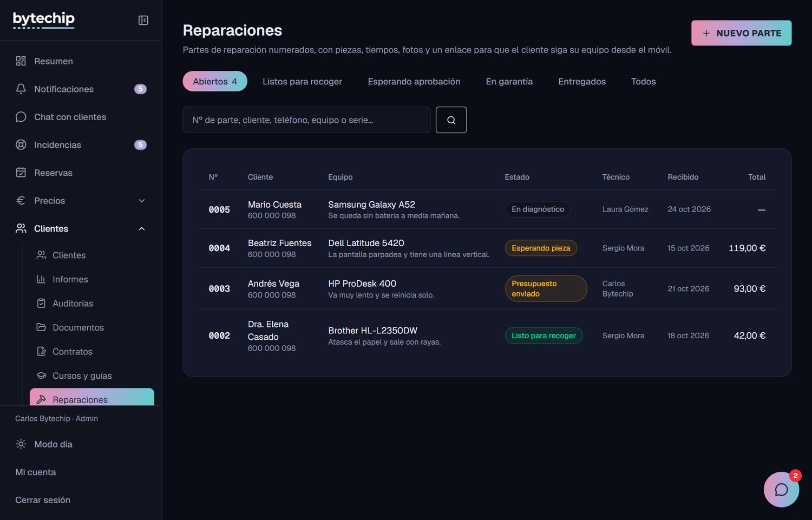
Task: Select the Incidencias lifebuoy icon
Action: (21, 144)
